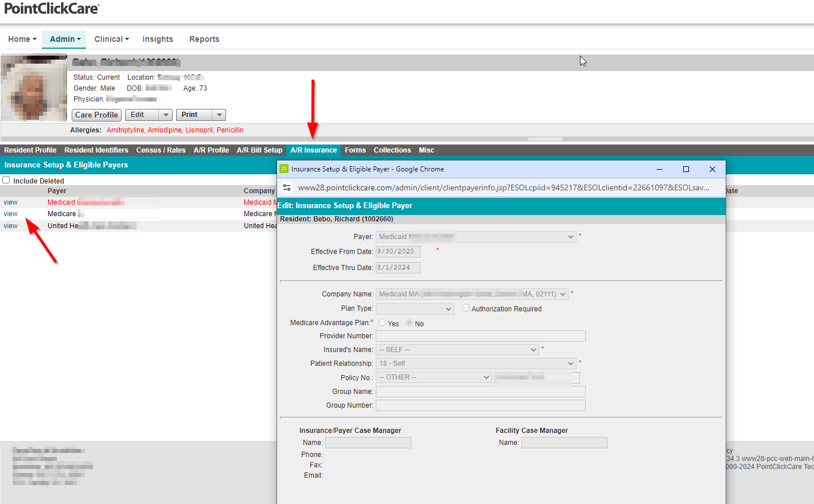Click the panel resize handle below Allergies
Screen dimensions: 814x504
click(546, 139)
